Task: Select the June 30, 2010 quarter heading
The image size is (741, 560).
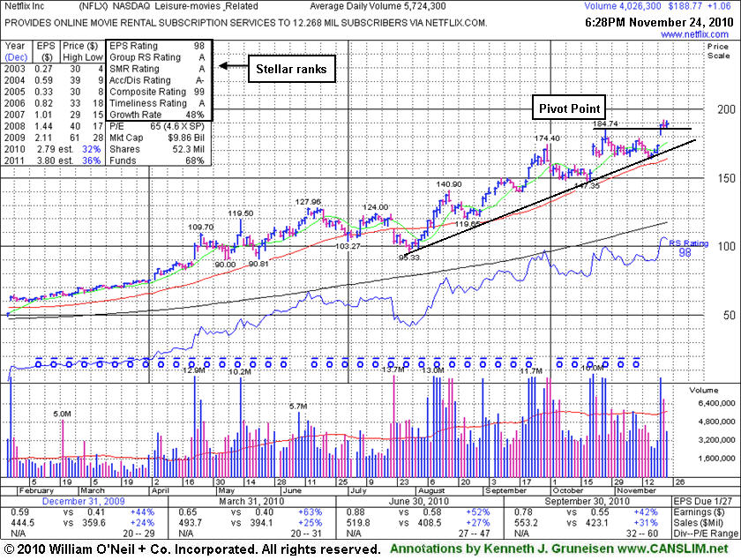Action: coord(419,502)
